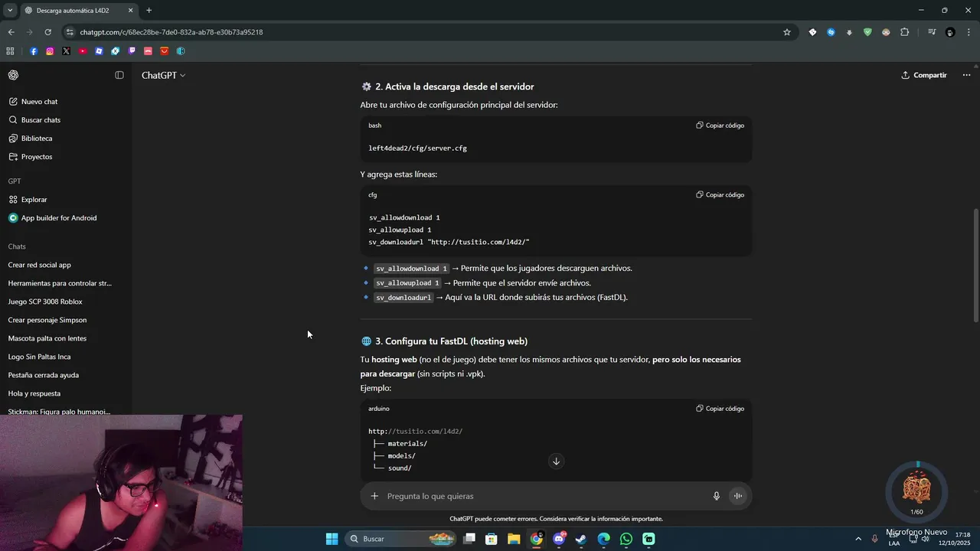Copy the arduino code block
Screen dimensions: 980x551
(x=720, y=409)
